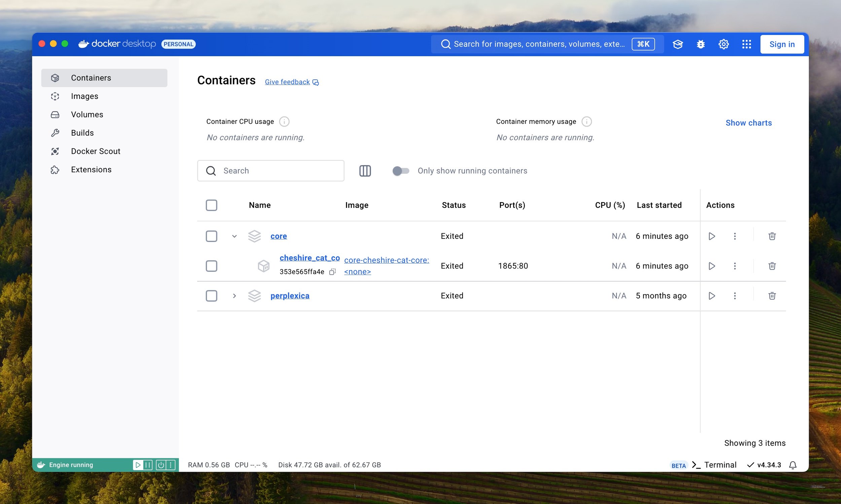Viewport: 841px width, 504px height.
Task: Sort by Last started column header
Action: pos(659,205)
